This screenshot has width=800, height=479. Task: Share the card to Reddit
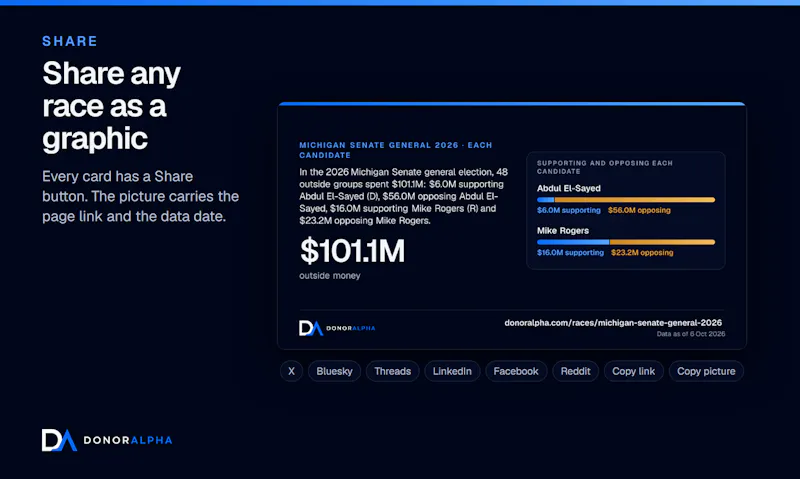[x=575, y=371]
